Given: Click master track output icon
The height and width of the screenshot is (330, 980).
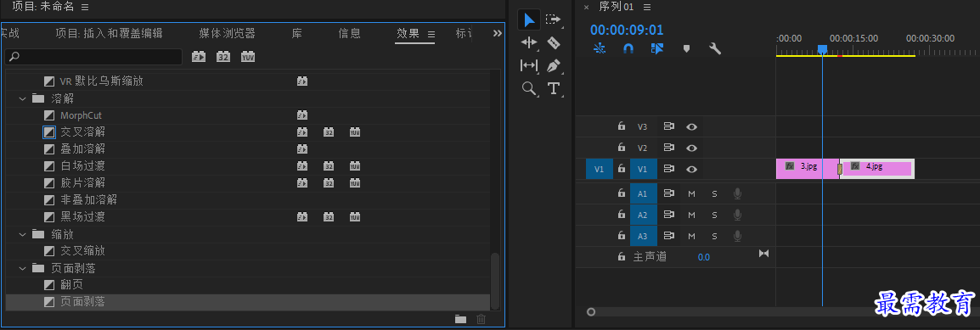Looking at the screenshot, I should 763,254.
